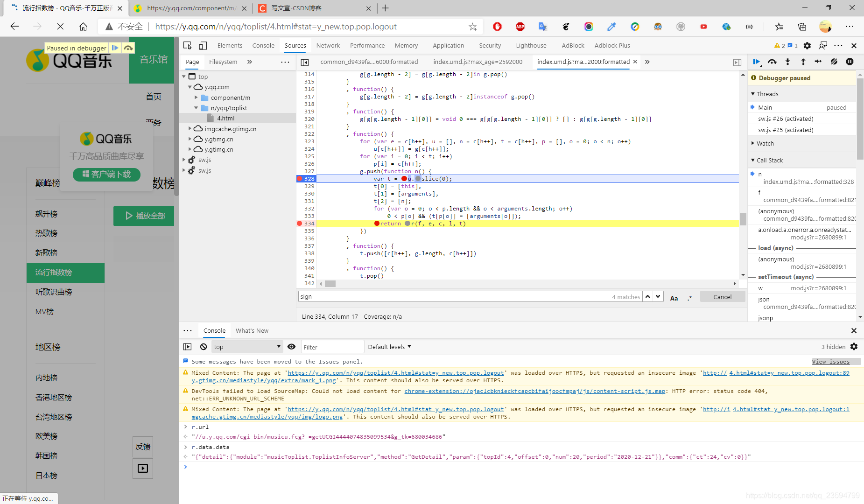
Task: Open DevTools settings gear
Action: 807,45
